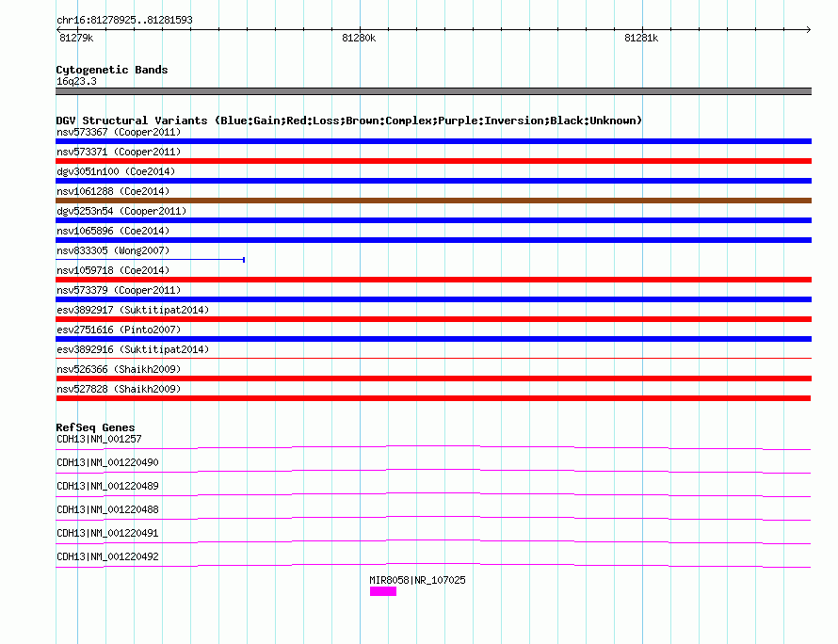Select the blue nsv1065896 bar
838x644 pixels.
[433, 240]
